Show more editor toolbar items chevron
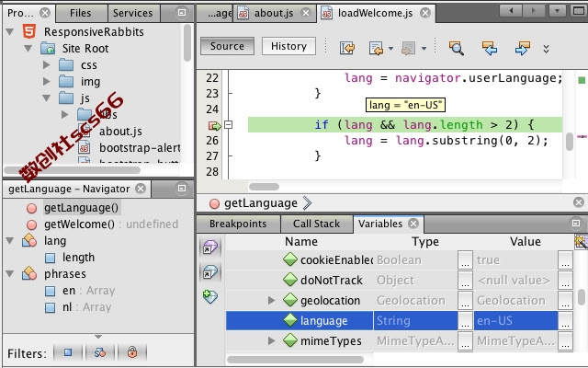Image resolution: width=588 pixels, height=368 pixels. (x=546, y=49)
